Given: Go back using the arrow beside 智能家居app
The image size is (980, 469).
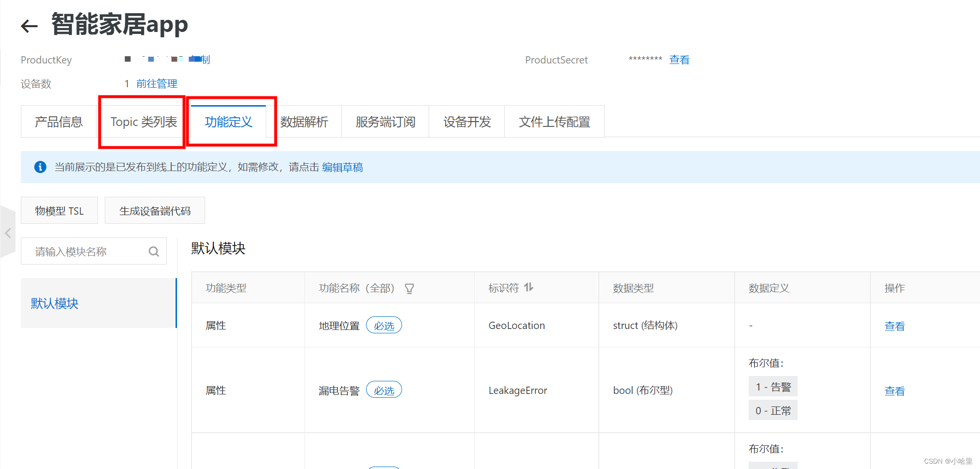Looking at the screenshot, I should [29, 26].
